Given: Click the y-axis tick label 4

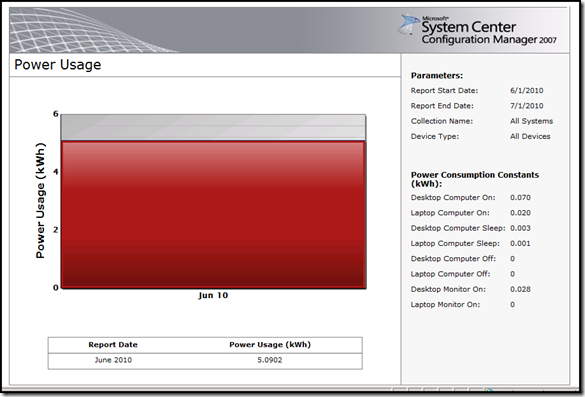Looking at the screenshot, I should [56, 172].
